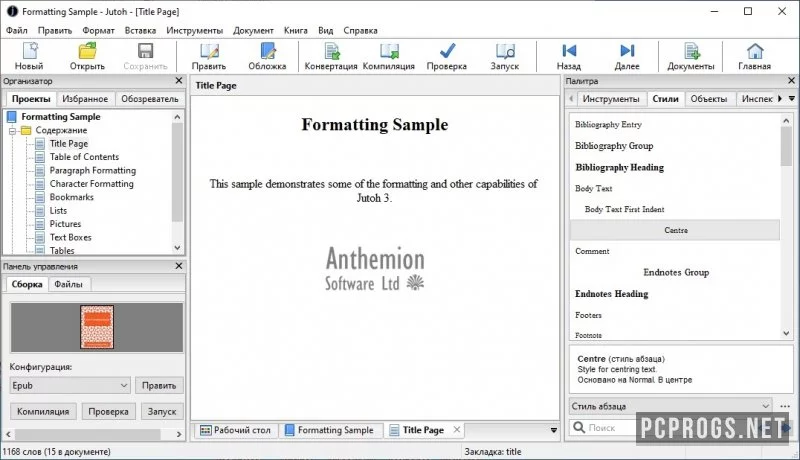Viewport: 800px width, 460px height.
Task: Select Pictures in the project tree
Action: tap(65, 224)
